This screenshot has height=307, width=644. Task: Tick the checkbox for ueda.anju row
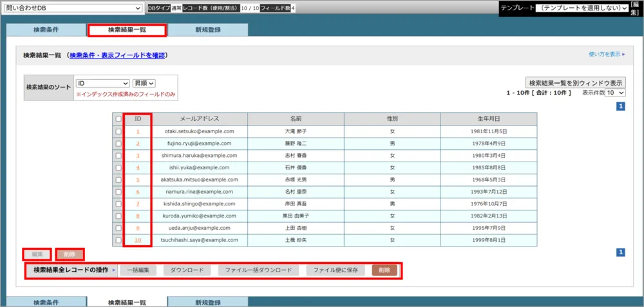tap(118, 228)
